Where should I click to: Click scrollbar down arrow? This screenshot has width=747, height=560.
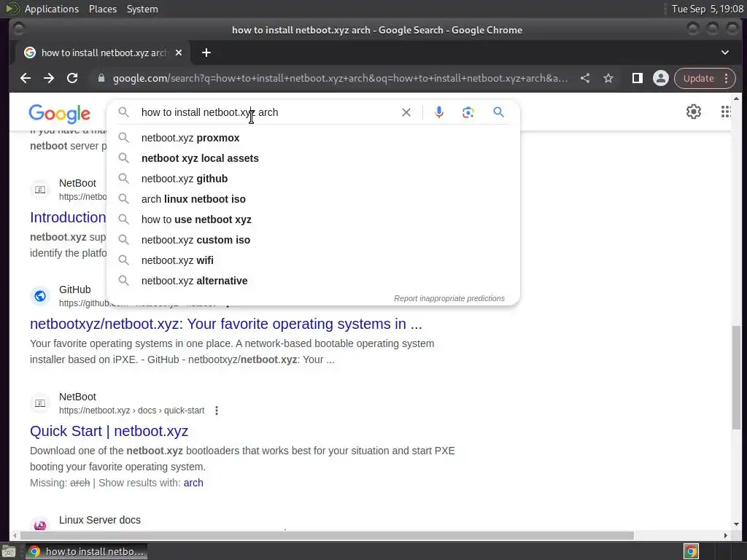click(737, 525)
